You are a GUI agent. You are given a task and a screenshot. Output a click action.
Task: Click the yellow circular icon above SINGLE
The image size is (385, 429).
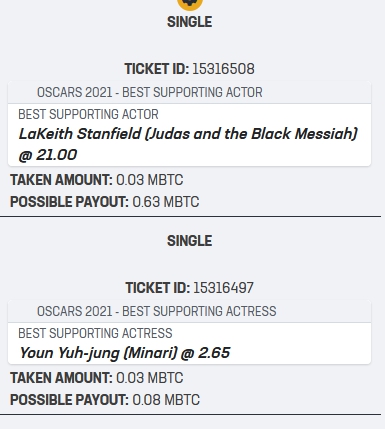pyautogui.click(x=190, y=4)
